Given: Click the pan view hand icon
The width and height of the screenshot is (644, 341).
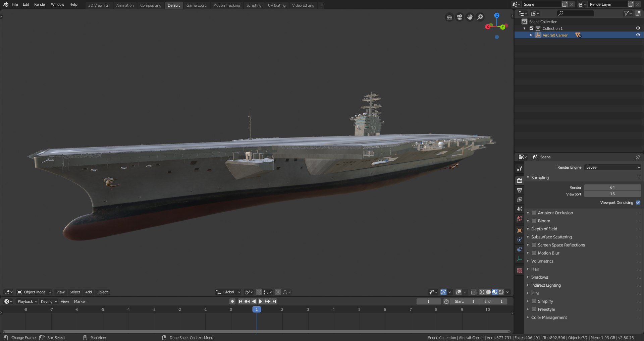Looking at the screenshot, I should 470,17.
